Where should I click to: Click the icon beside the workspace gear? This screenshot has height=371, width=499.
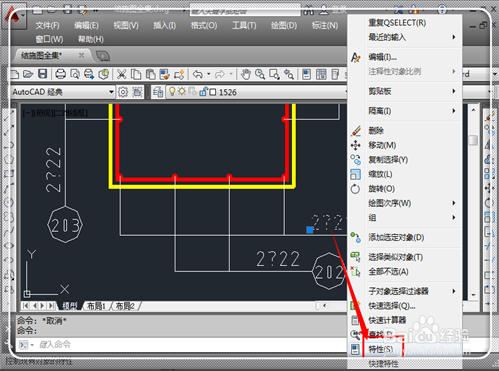point(137,92)
